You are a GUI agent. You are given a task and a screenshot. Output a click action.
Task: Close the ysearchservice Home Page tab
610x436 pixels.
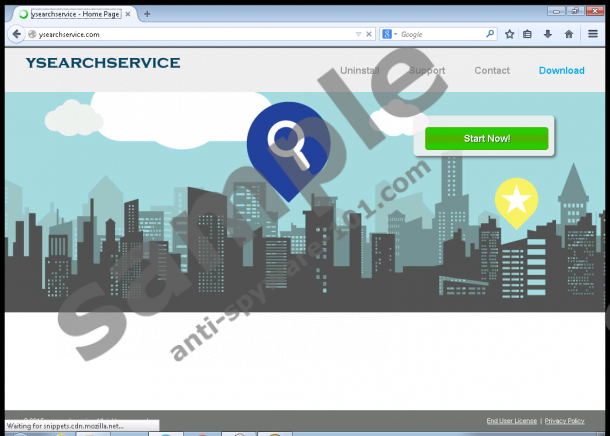[127, 14]
